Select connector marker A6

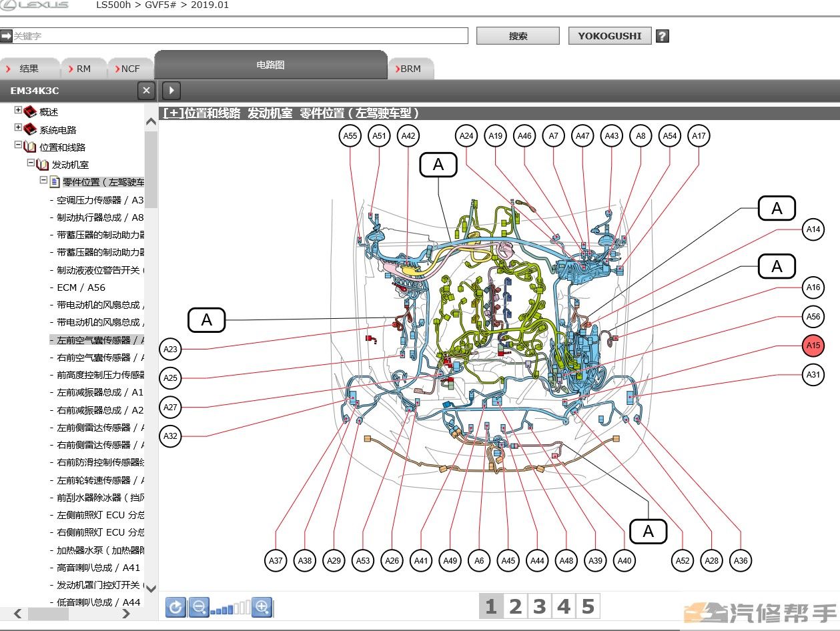click(x=479, y=561)
